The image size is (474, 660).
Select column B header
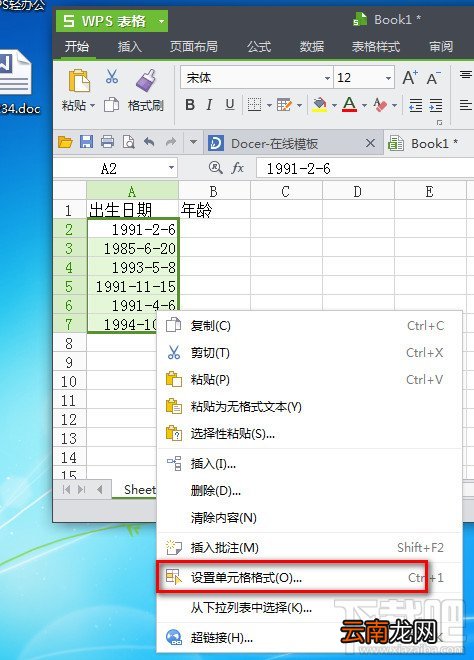pyautogui.click(x=214, y=192)
